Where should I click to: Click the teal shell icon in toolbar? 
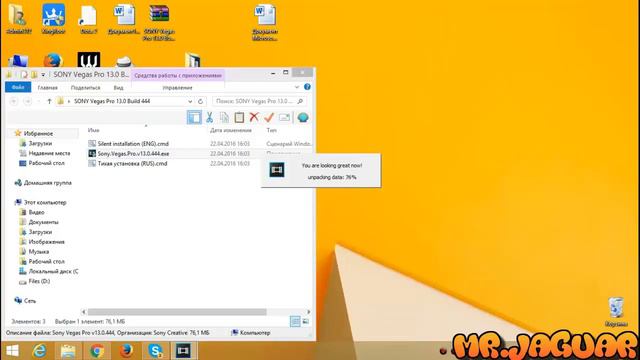(x=303, y=118)
